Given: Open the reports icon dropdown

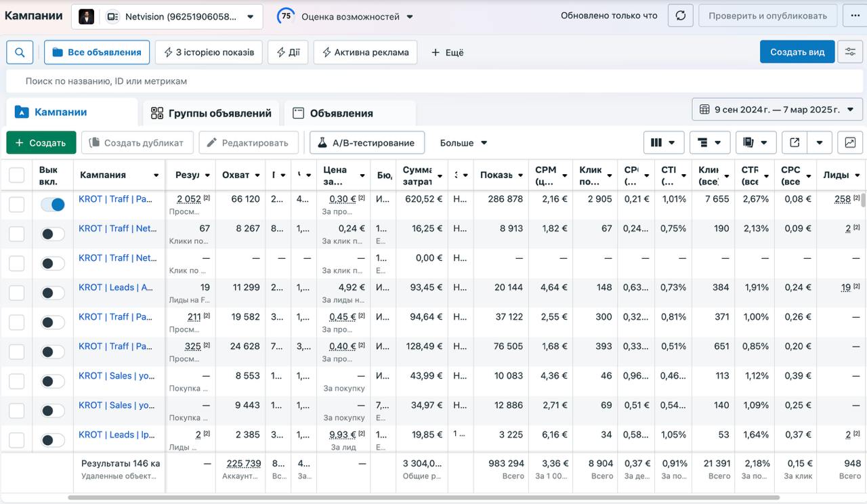Looking at the screenshot, I should click(755, 143).
